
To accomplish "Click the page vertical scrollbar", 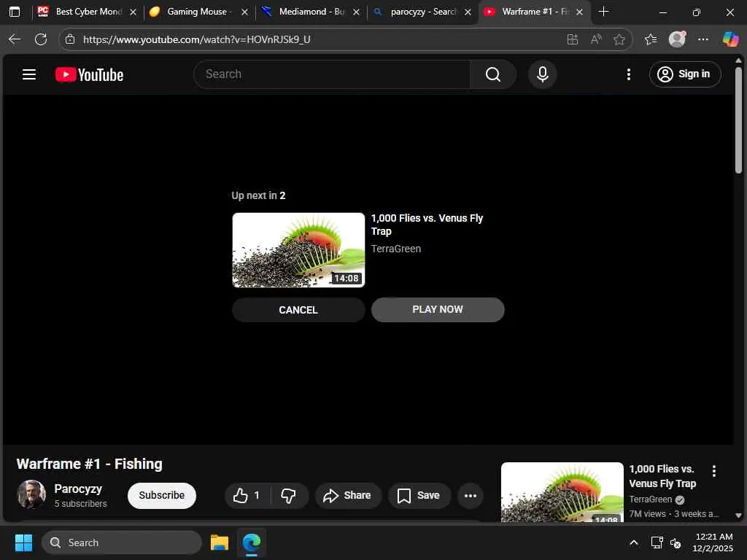I will tap(738, 121).
